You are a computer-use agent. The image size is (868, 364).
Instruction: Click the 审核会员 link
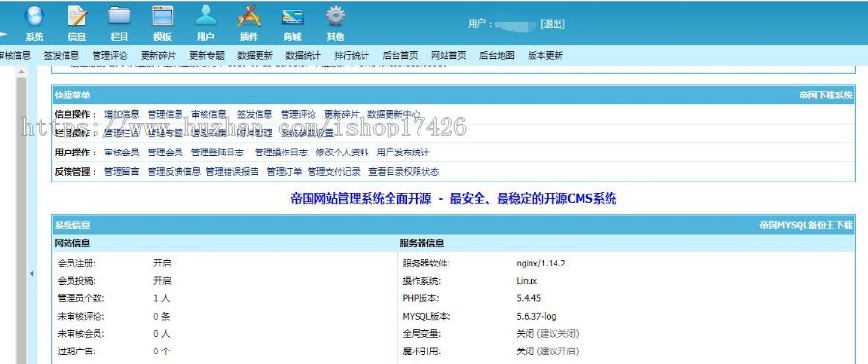point(122,153)
